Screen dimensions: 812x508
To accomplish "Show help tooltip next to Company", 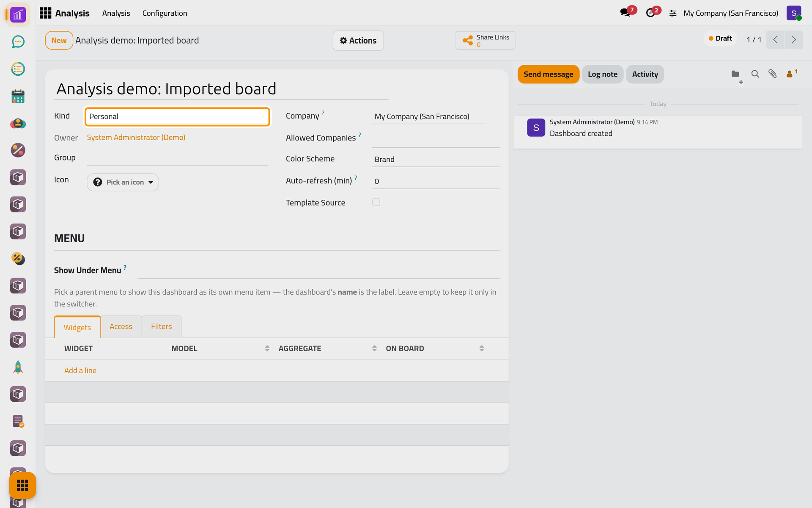I will (323, 113).
